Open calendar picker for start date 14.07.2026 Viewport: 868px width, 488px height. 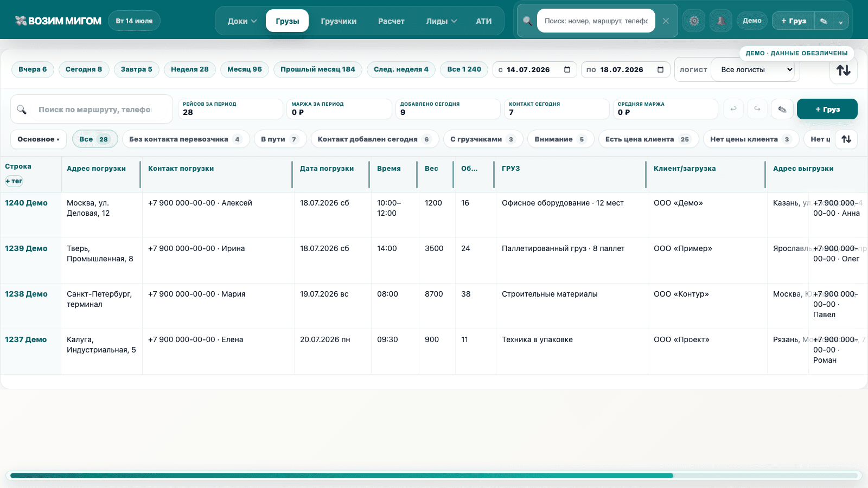tap(567, 69)
